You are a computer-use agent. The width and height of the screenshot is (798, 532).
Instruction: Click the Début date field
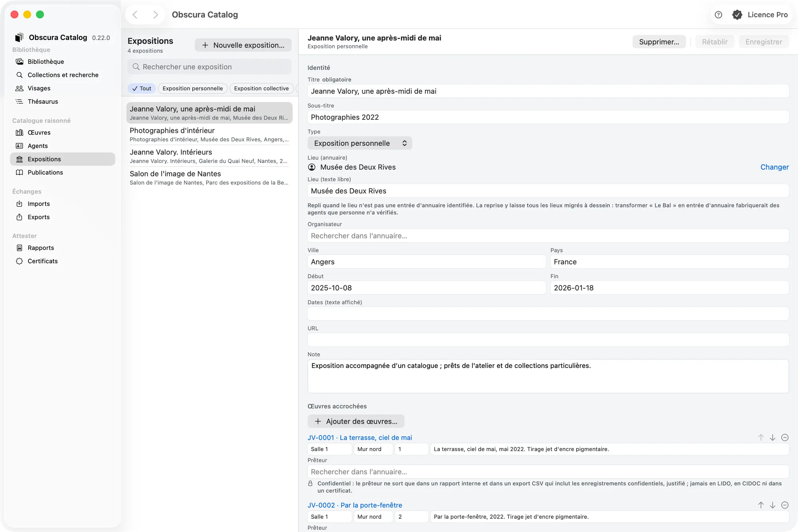point(427,288)
